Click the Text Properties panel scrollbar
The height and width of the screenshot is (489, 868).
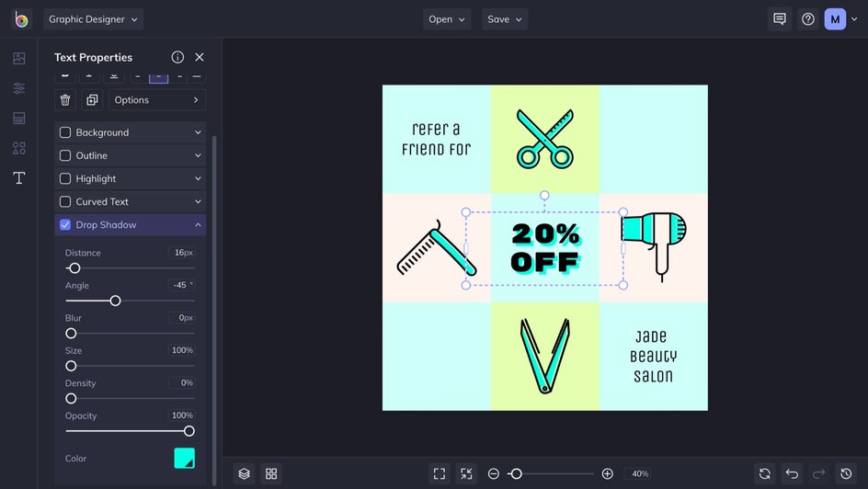coord(214,310)
